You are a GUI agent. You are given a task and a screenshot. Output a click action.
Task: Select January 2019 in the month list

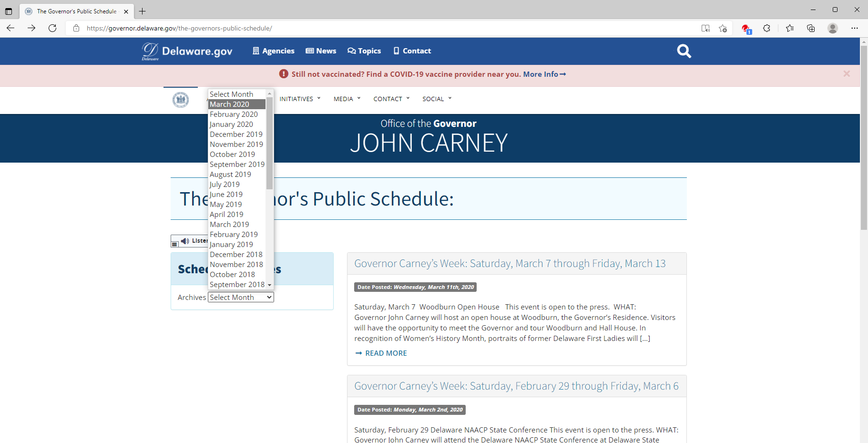pos(237,244)
